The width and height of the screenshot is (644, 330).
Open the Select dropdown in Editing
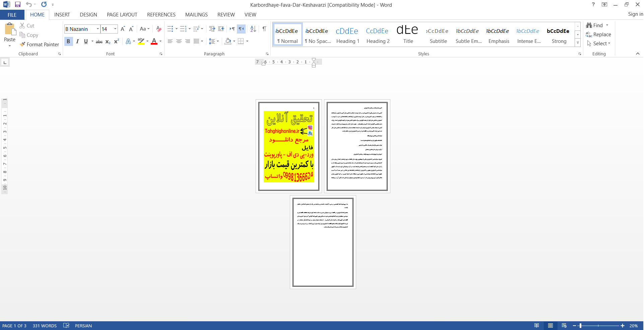pos(599,44)
